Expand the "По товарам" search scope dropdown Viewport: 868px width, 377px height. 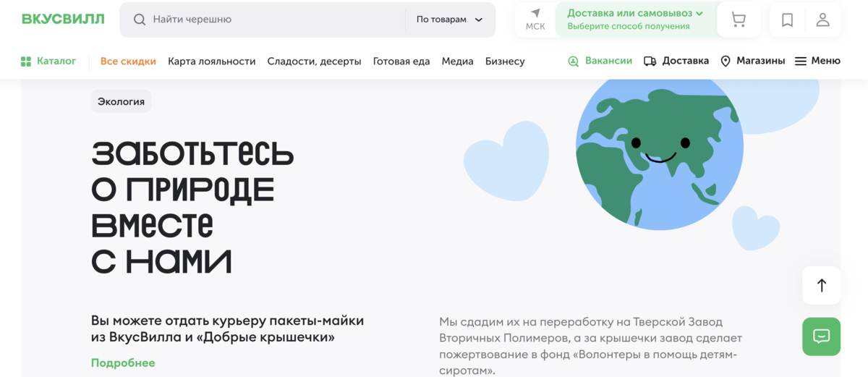(x=450, y=20)
